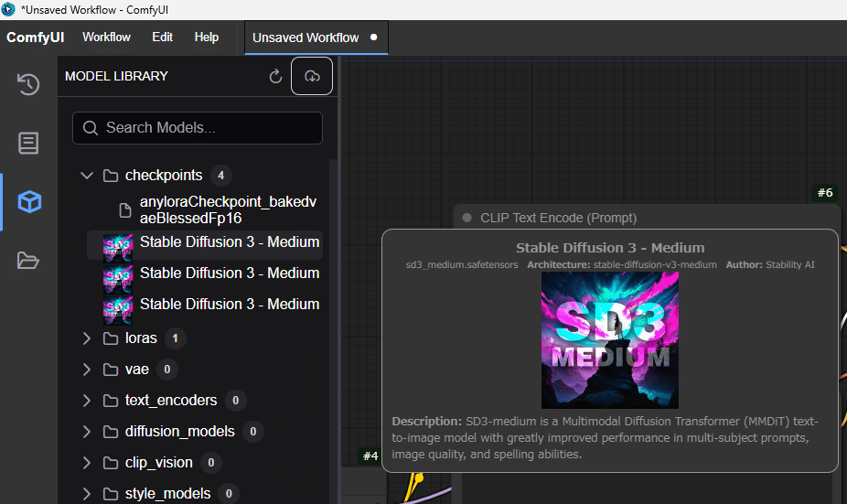This screenshot has height=504, width=847.
Task: Expand the diffusion_models folder
Action: click(86, 432)
